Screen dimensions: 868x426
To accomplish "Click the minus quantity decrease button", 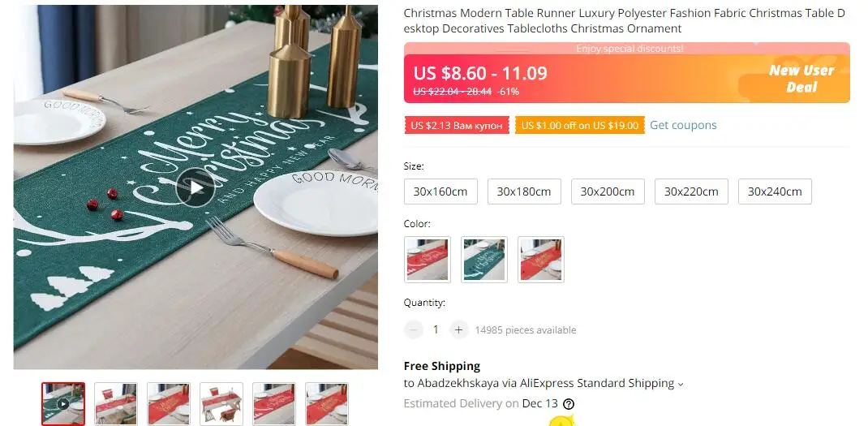I will pyautogui.click(x=414, y=330).
